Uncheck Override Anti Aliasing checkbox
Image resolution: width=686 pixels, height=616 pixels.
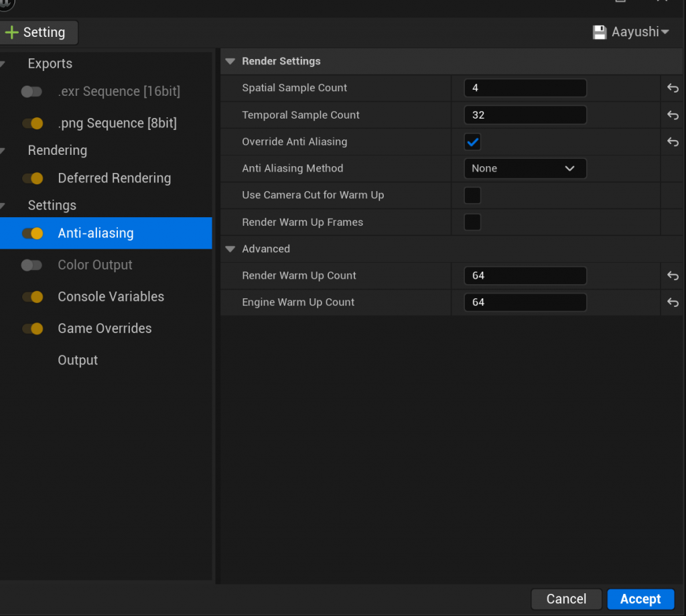click(472, 142)
